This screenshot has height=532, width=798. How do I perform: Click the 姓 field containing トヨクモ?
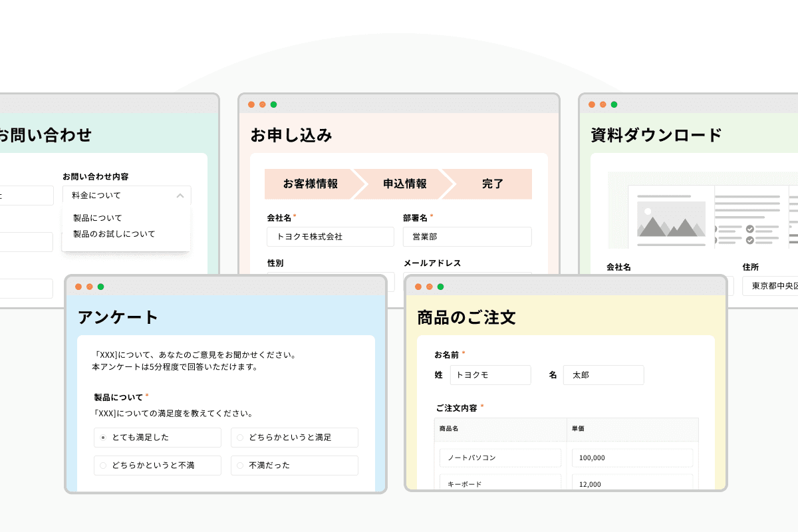click(490, 375)
